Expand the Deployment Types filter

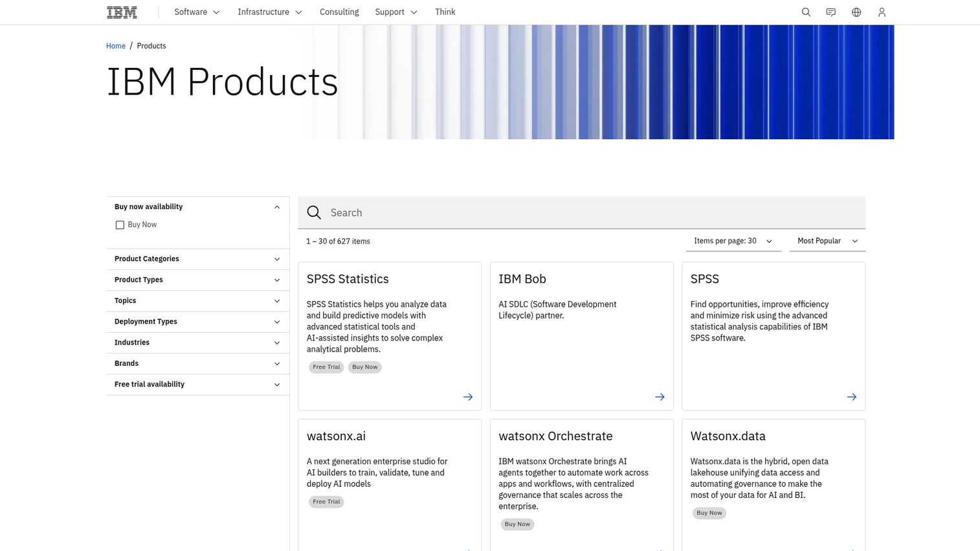tap(197, 322)
